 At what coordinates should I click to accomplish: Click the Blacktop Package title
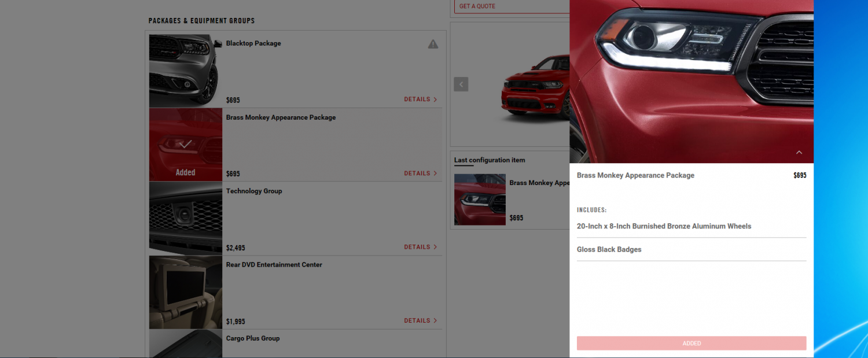coord(253,43)
